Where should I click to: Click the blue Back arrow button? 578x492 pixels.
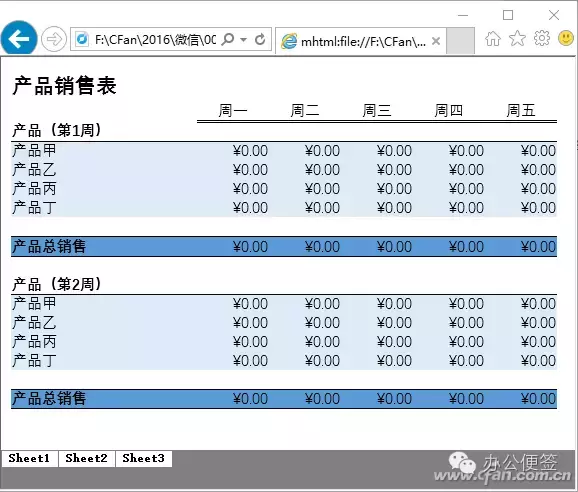pyautogui.click(x=19, y=38)
